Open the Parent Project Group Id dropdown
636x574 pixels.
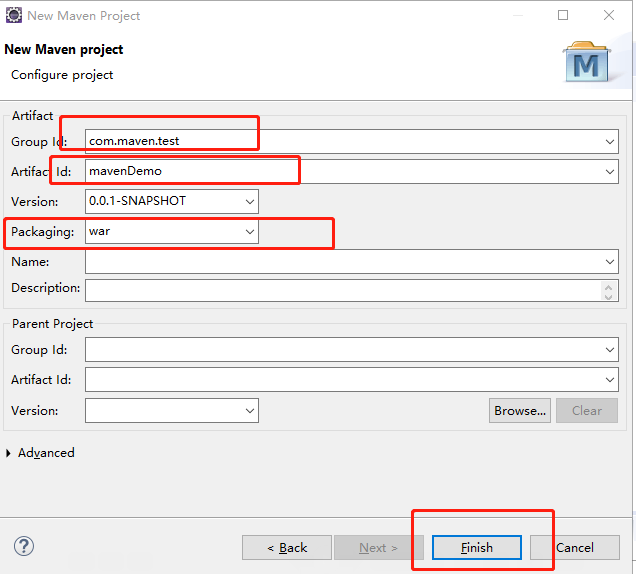pyautogui.click(x=609, y=349)
